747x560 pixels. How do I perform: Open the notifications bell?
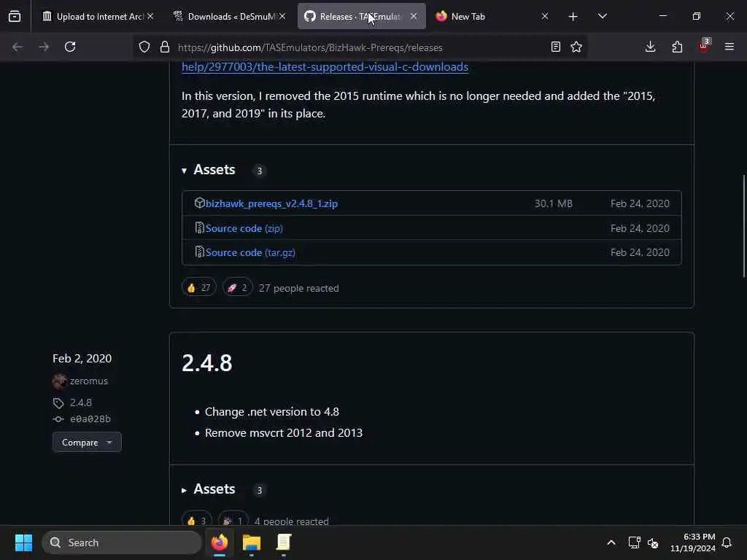coord(727,542)
